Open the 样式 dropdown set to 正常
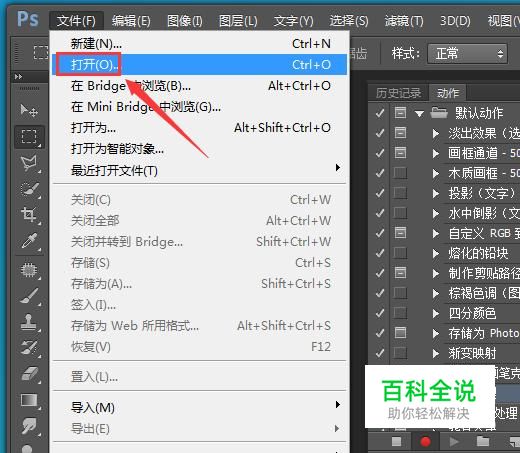Screen dimensions: 520x453 (467, 53)
